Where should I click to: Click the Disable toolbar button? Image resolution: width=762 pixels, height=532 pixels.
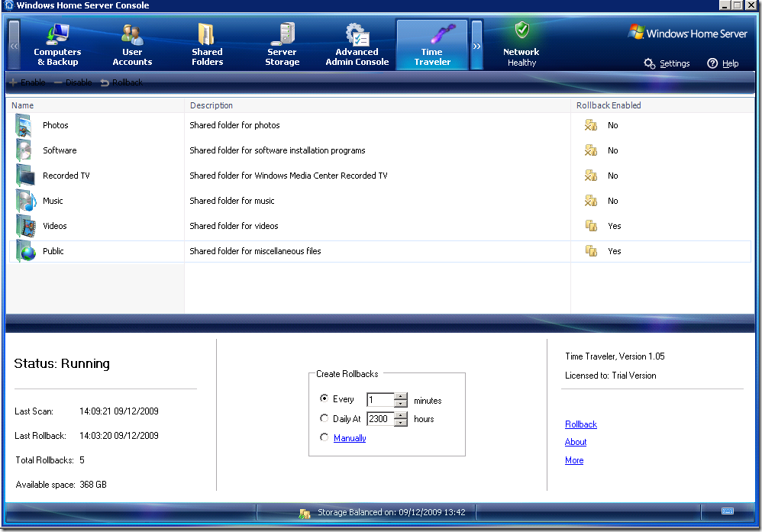coord(73,82)
